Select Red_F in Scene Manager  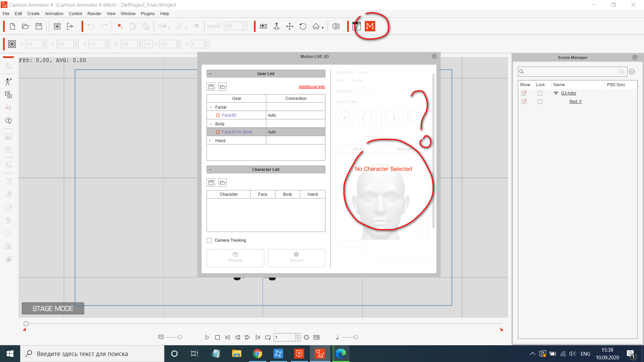click(x=576, y=102)
